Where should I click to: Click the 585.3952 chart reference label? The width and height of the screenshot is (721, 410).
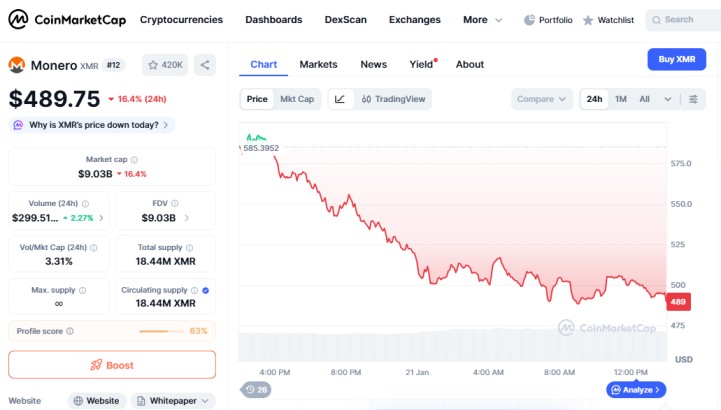pos(261,148)
